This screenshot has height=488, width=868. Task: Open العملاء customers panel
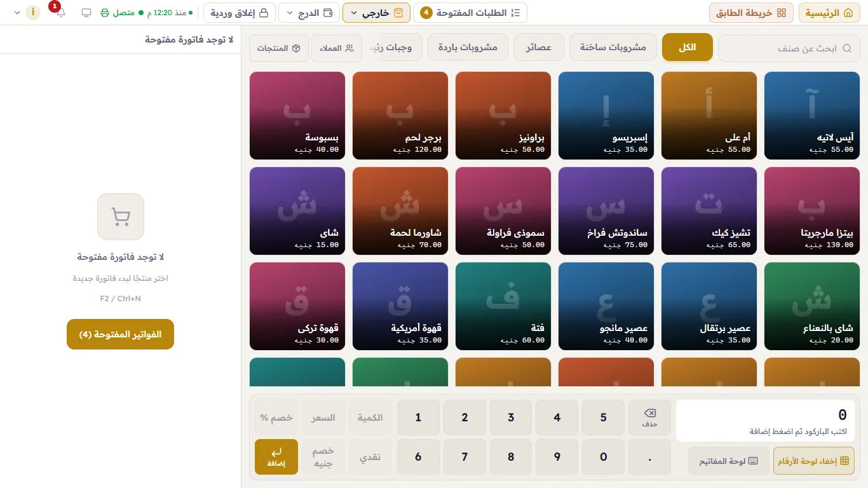(337, 48)
